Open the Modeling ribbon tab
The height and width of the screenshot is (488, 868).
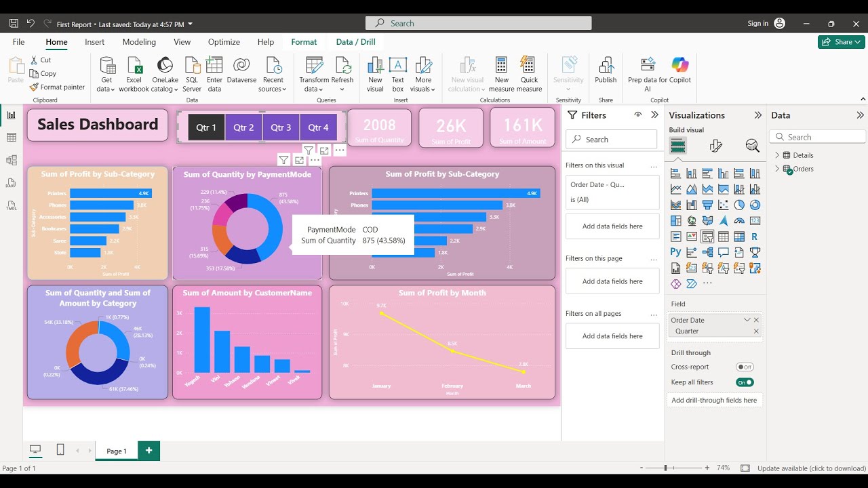coord(139,42)
